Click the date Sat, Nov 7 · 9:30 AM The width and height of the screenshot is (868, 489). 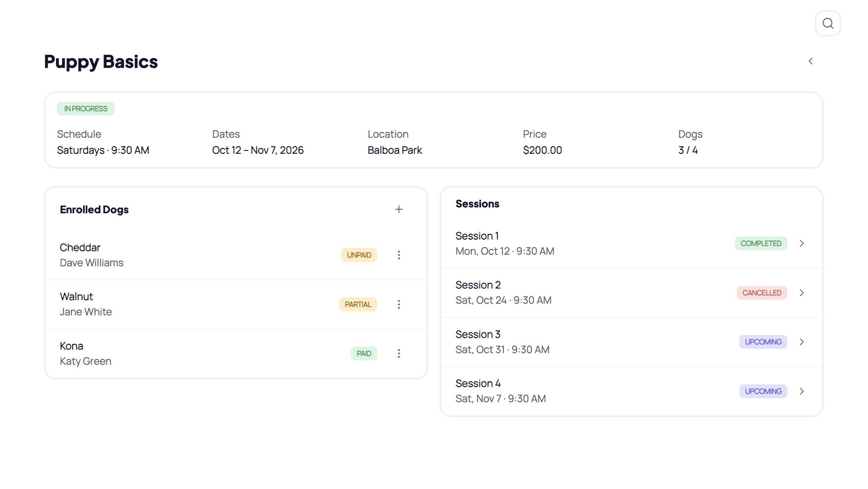click(x=501, y=399)
